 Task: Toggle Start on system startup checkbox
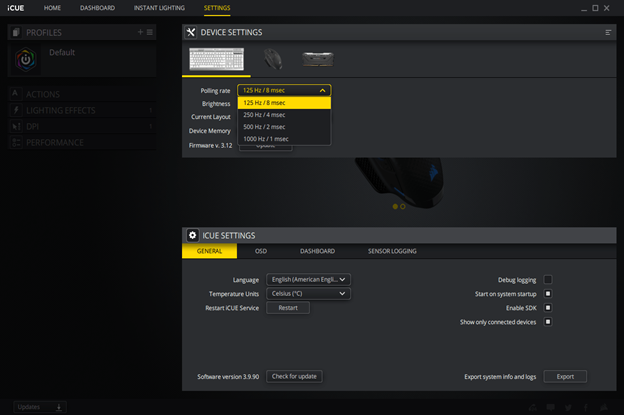tap(548, 294)
